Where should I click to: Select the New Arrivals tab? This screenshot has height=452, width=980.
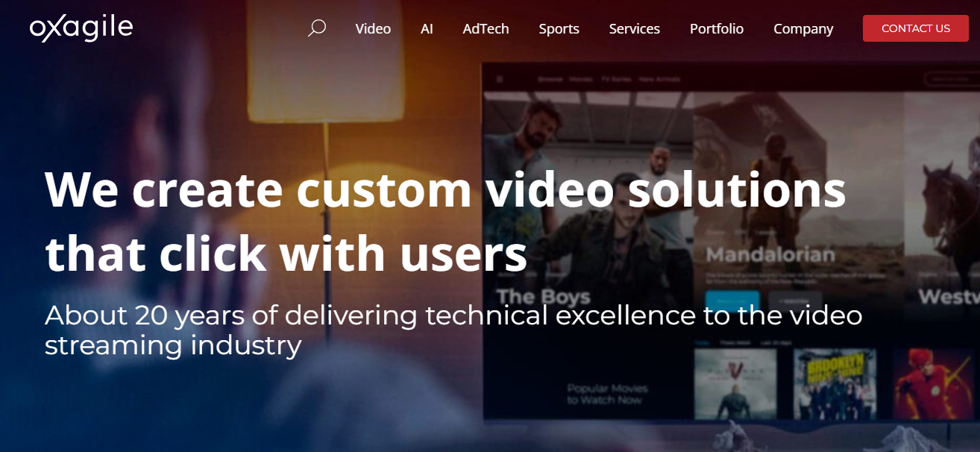[x=659, y=78]
